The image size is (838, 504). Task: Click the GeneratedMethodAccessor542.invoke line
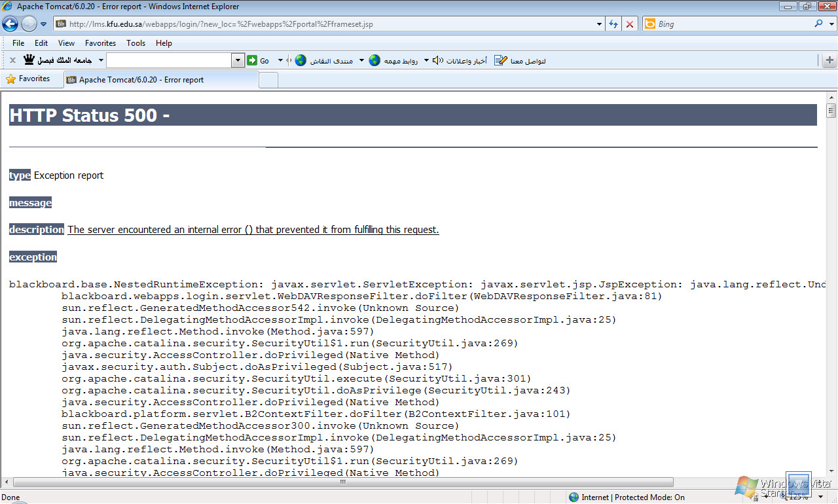[261, 308]
